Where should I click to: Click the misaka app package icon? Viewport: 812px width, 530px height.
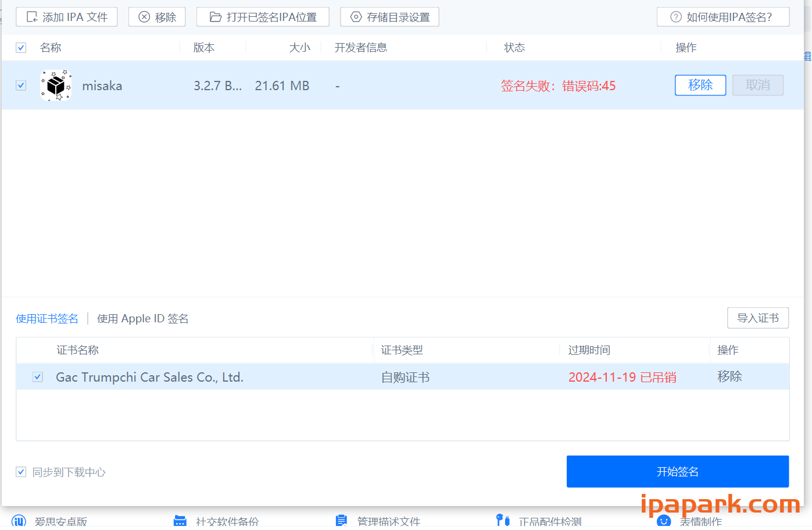click(56, 85)
